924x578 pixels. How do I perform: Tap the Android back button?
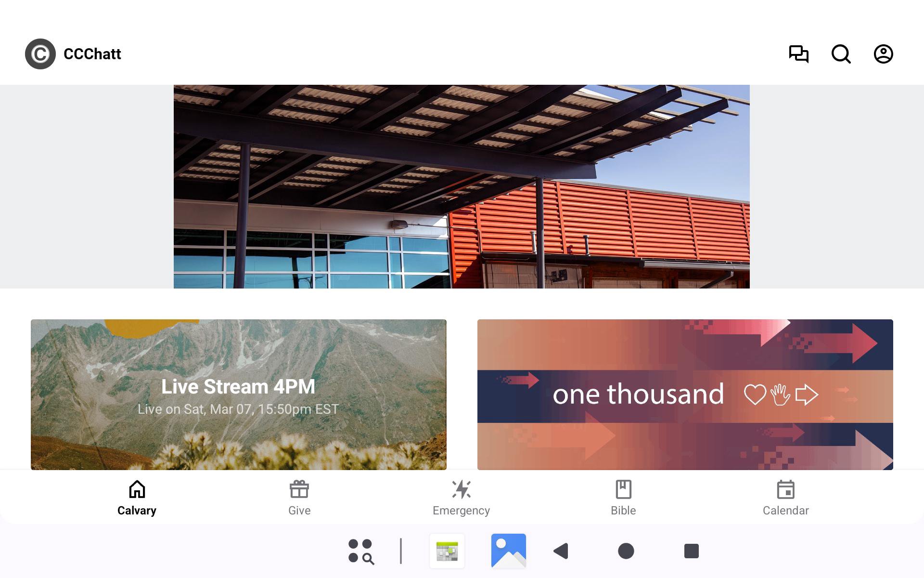coord(561,551)
